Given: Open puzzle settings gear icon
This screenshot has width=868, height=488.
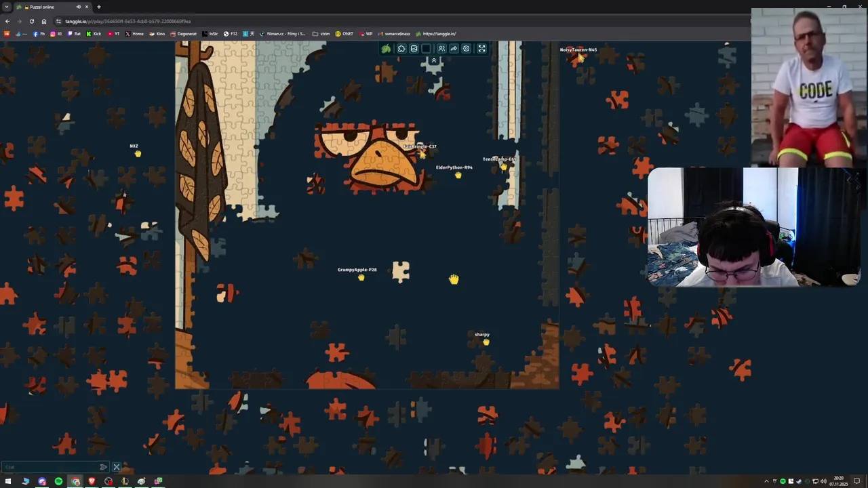Looking at the screenshot, I should coord(466,49).
